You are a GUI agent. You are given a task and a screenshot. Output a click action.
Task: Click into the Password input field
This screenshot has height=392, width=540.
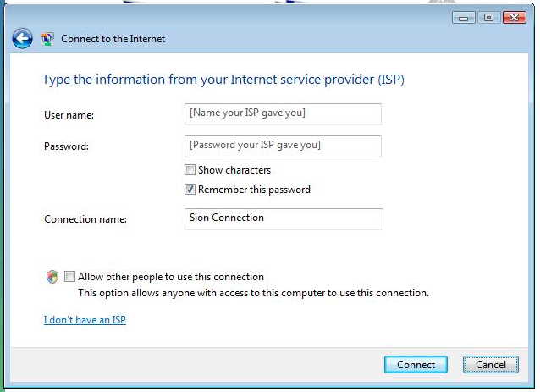coord(283,146)
